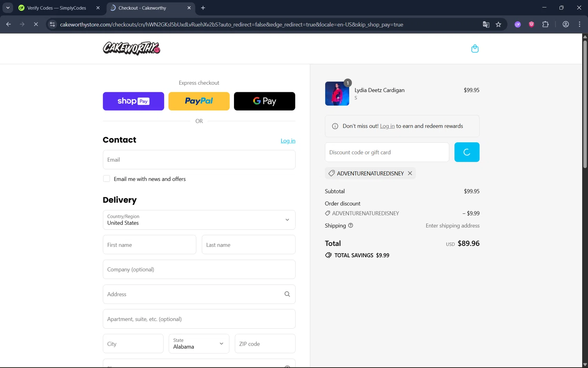Focus the Discount code or gift card field

click(387, 152)
